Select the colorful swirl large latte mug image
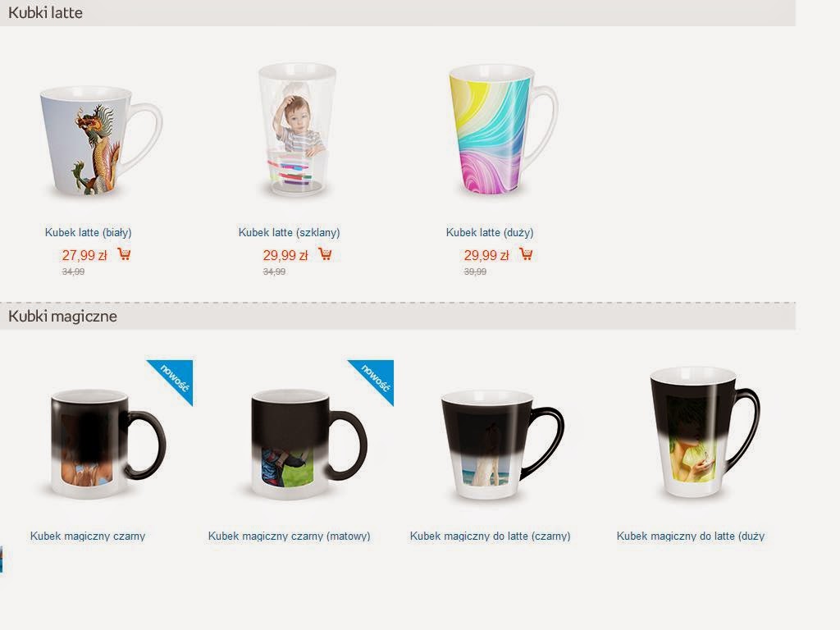 [x=503, y=129]
